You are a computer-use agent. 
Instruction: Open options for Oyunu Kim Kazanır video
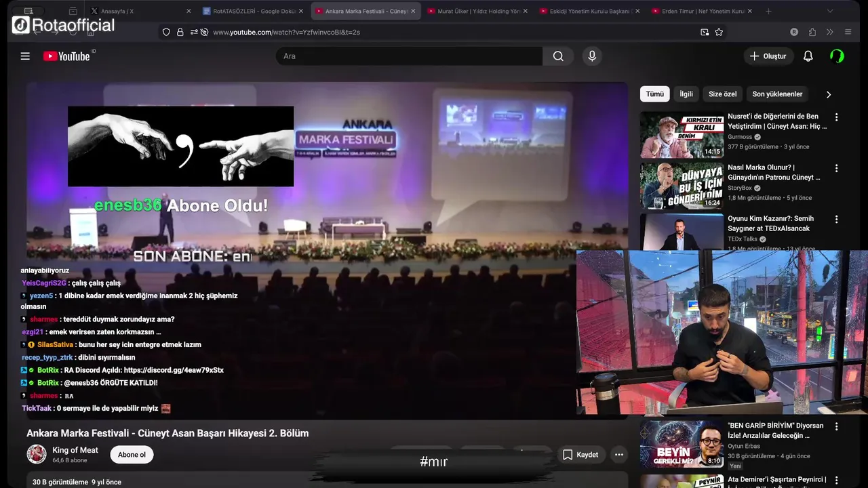pyautogui.click(x=836, y=220)
